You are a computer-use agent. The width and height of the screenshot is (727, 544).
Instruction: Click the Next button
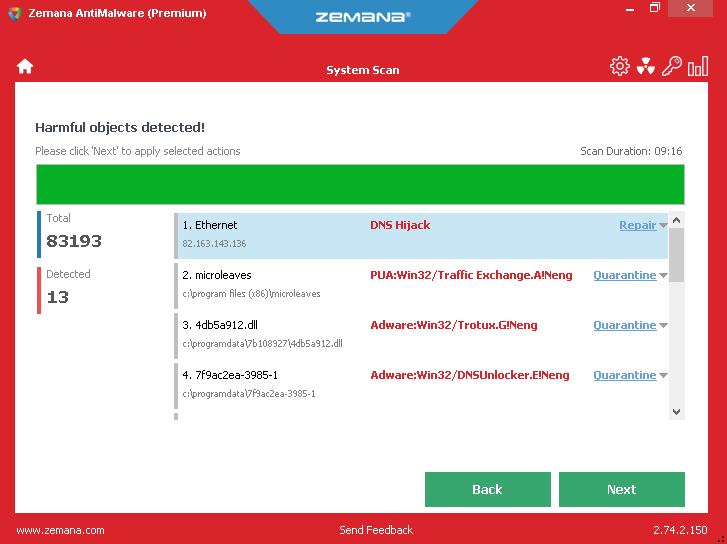621,489
